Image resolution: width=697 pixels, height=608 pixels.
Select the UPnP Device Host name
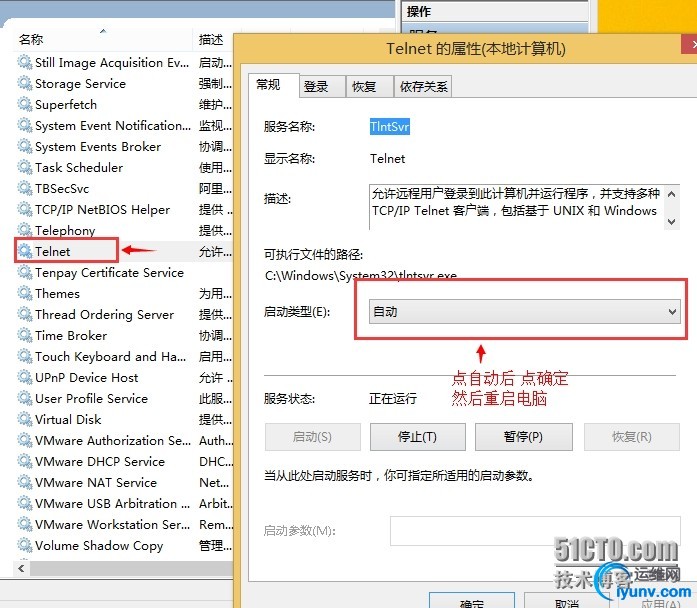(87, 377)
